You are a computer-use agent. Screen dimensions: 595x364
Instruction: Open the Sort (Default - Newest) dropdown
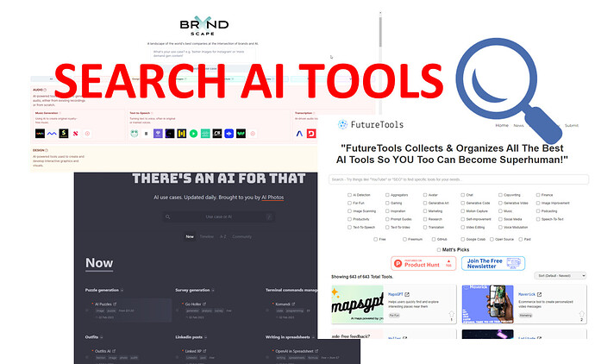561,275
